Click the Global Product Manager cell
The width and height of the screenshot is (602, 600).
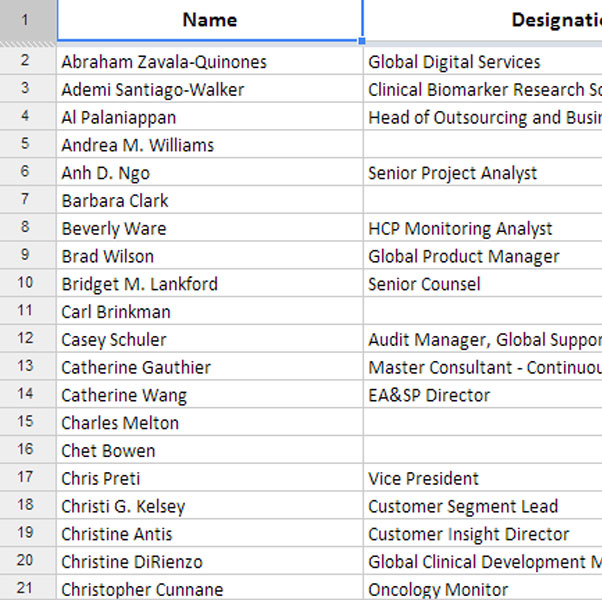tap(464, 256)
